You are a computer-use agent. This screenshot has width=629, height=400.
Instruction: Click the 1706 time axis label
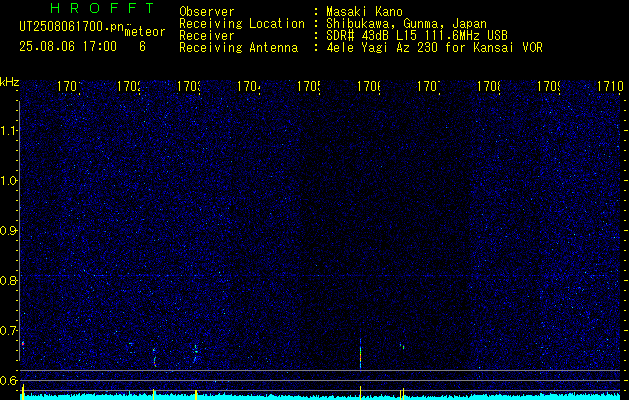point(369,86)
